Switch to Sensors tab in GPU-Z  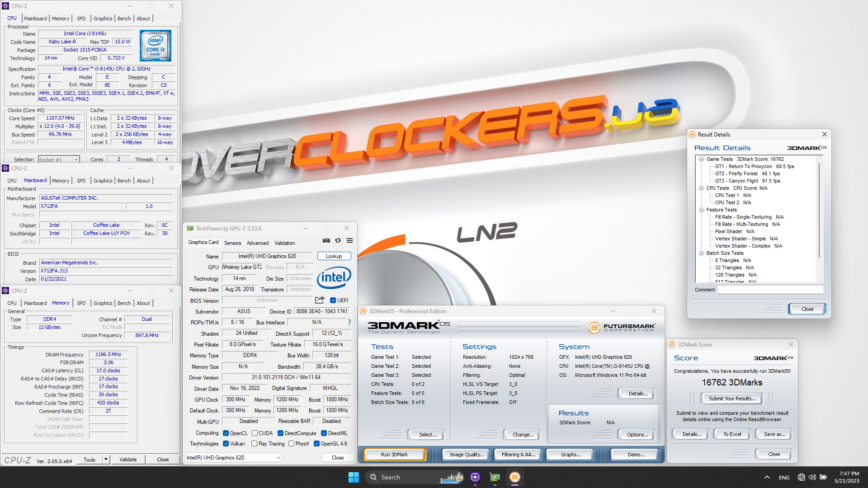point(233,243)
